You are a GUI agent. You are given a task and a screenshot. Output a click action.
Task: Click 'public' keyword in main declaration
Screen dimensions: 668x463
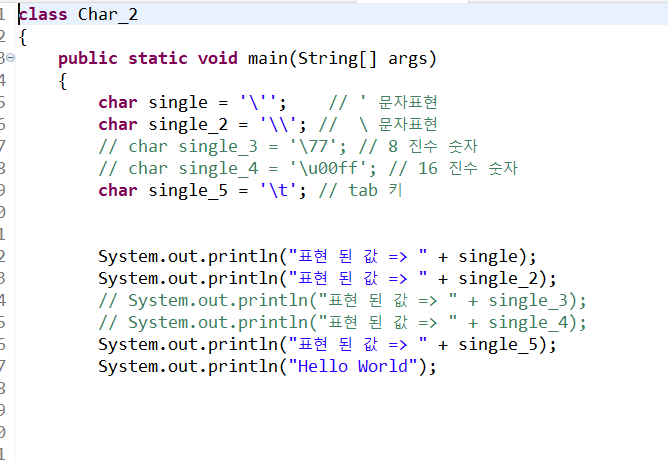(88, 59)
